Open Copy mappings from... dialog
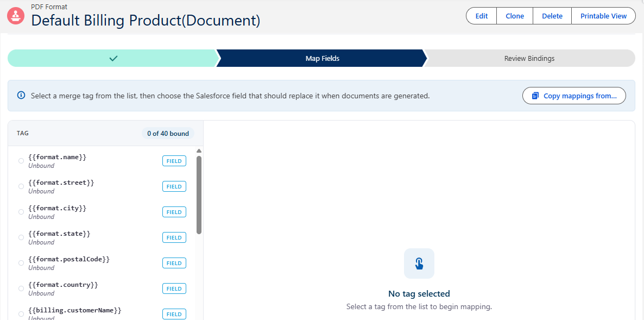The width and height of the screenshot is (644, 320). coord(574,96)
